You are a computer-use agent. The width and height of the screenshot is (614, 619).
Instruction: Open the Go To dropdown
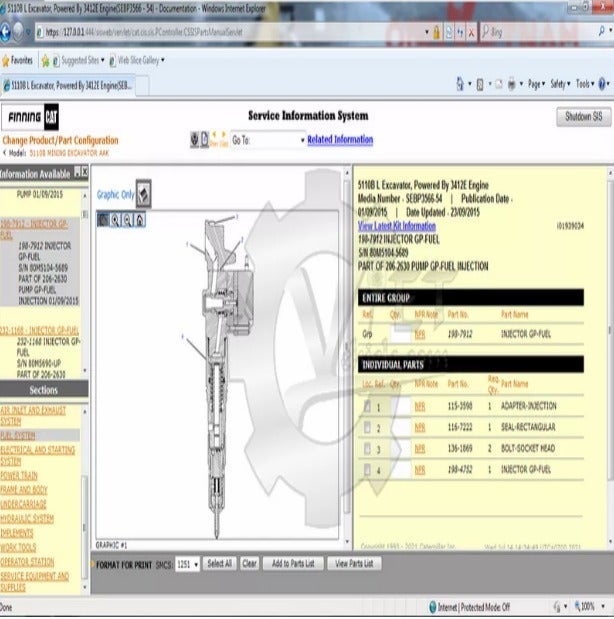pyautogui.click(x=268, y=140)
